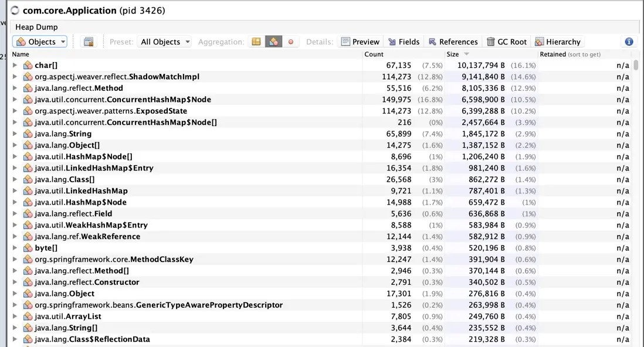Viewport: 644px width, 347px height.
Task: Sort by the Count column header
Action: coord(374,54)
